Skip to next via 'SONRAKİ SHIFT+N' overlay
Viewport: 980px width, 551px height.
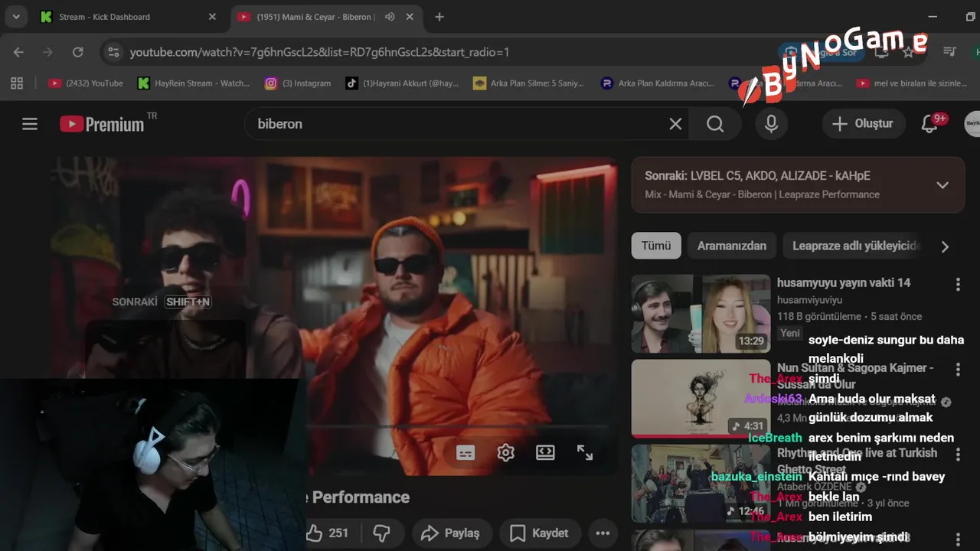pos(162,302)
